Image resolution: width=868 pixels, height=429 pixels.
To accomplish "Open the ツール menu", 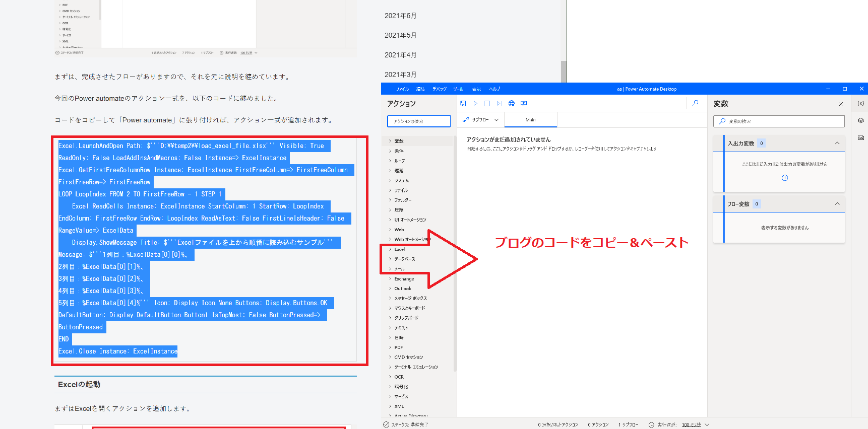I will click(x=458, y=89).
